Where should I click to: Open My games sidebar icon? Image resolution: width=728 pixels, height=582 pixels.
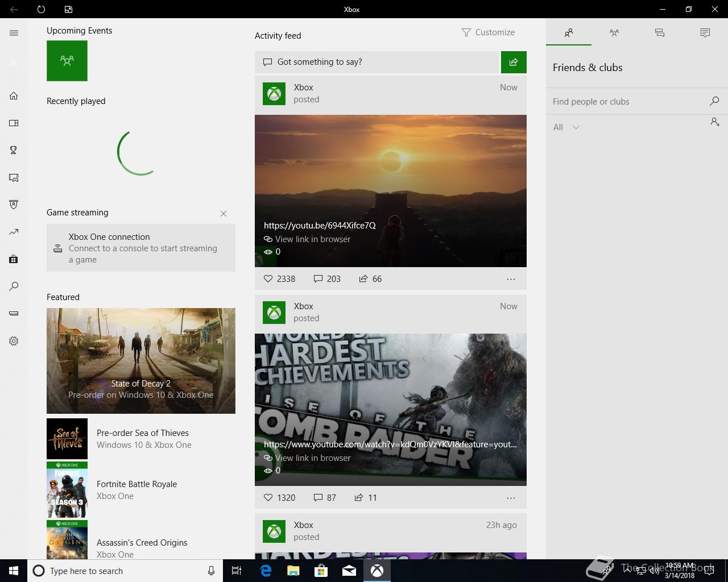14,123
